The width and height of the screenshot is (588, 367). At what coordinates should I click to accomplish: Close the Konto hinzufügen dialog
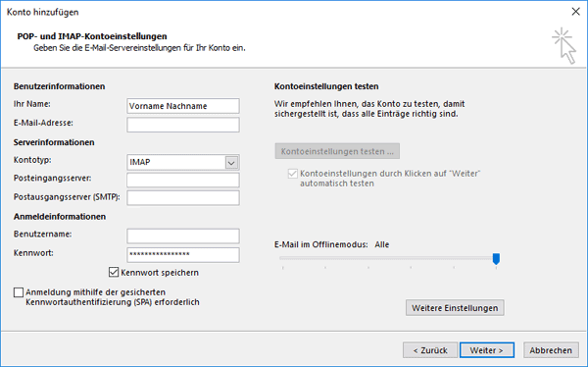(x=575, y=12)
